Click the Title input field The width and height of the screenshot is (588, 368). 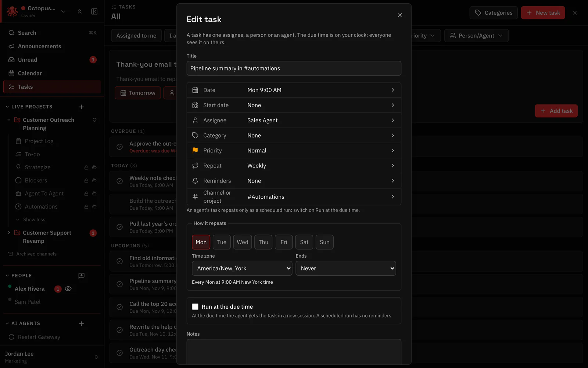pyautogui.click(x=294, y=68)
